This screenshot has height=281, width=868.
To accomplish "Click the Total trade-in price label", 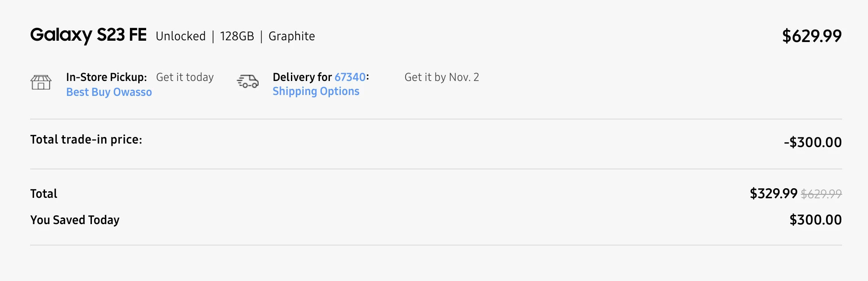I will [x=86, y=140].
